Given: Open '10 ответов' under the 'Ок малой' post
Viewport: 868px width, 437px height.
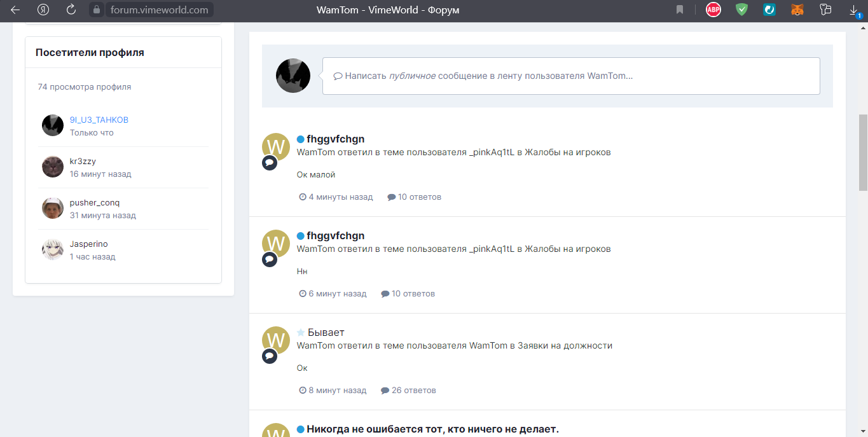Looking at the screenshot, I should (x=420, y=197).
